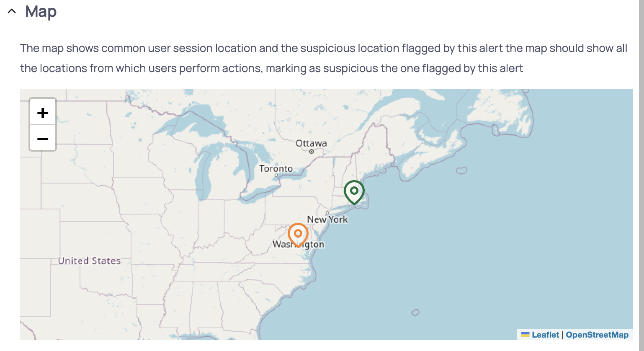Click the map description paragraph text
Image resolution: width=644 pixels, height=351 pixels.
point(324,58)
